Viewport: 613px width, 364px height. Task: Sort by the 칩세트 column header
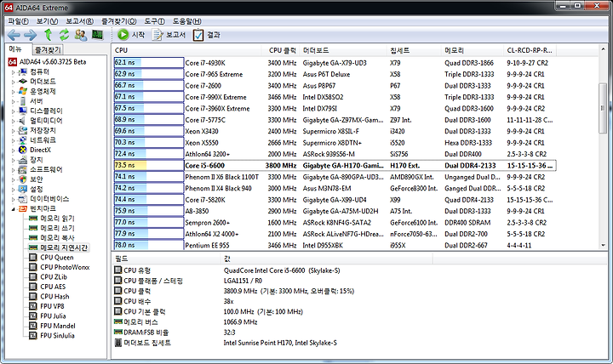[414, 50]
